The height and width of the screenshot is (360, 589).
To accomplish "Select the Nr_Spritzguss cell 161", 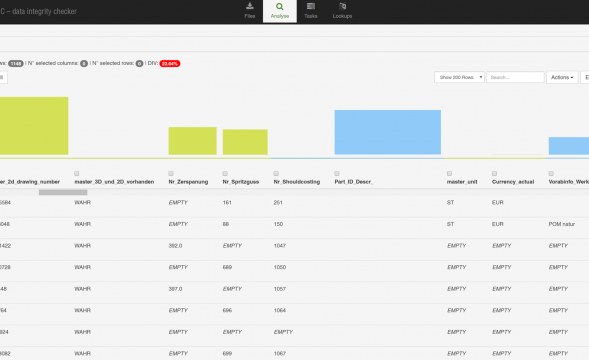I will click(227, 203).
